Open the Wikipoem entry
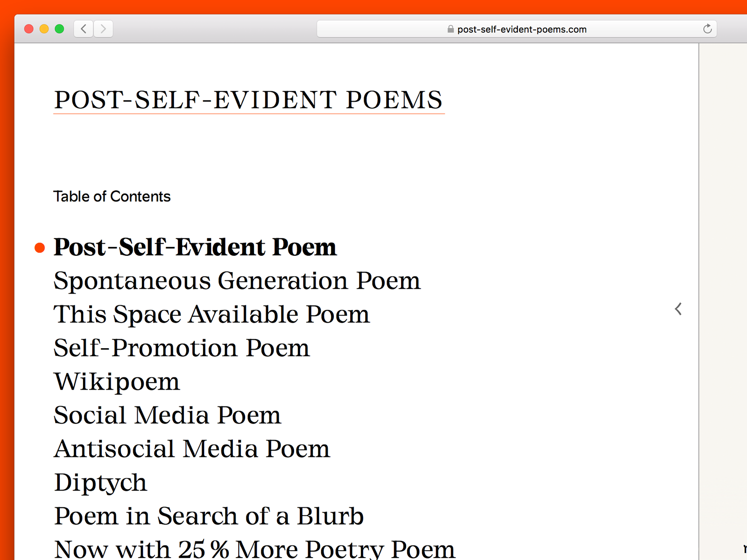This screenshot has width=747, height=560. point(116,382)
